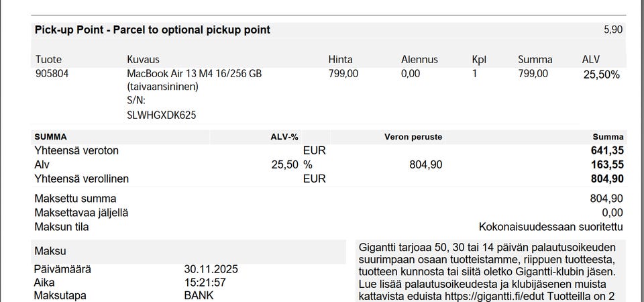Click the Pick-up Point heading text
This screenshot has height=302, width=644.
[x=152, y=30]
